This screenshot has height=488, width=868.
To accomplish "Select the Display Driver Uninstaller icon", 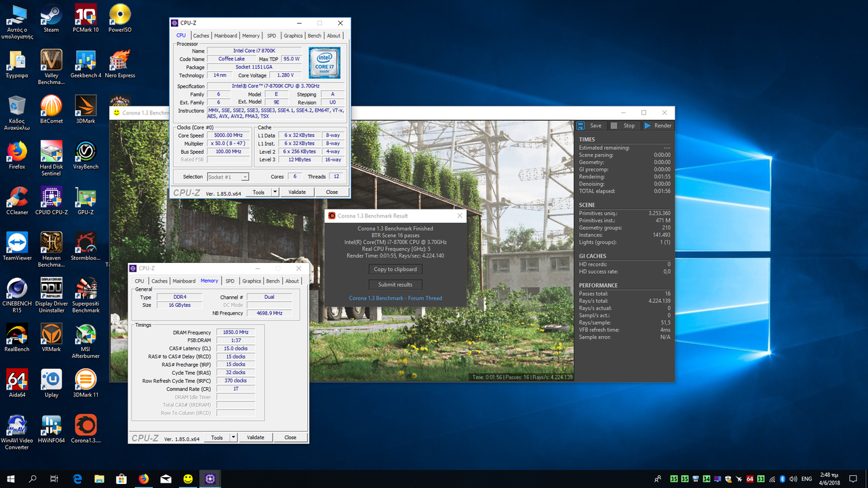I will click(x=51, y=296).
